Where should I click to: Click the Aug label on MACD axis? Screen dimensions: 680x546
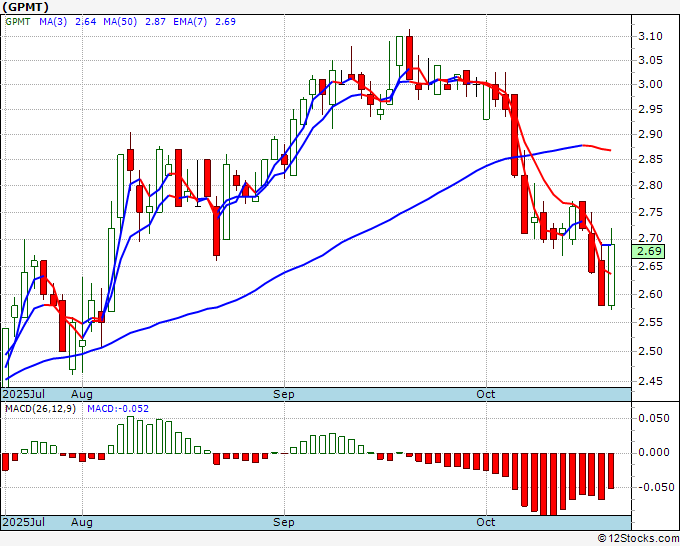pos(82,522)
